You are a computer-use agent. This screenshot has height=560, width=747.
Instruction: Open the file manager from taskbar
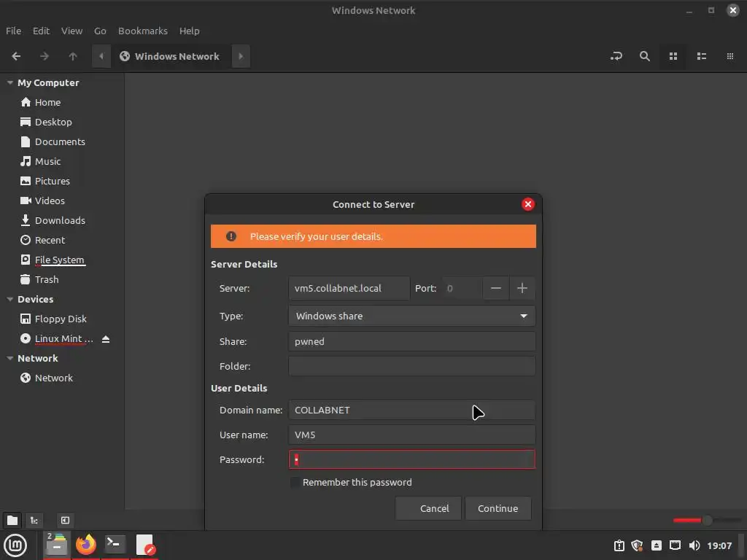pyautogui.click(x=57, y=545)
